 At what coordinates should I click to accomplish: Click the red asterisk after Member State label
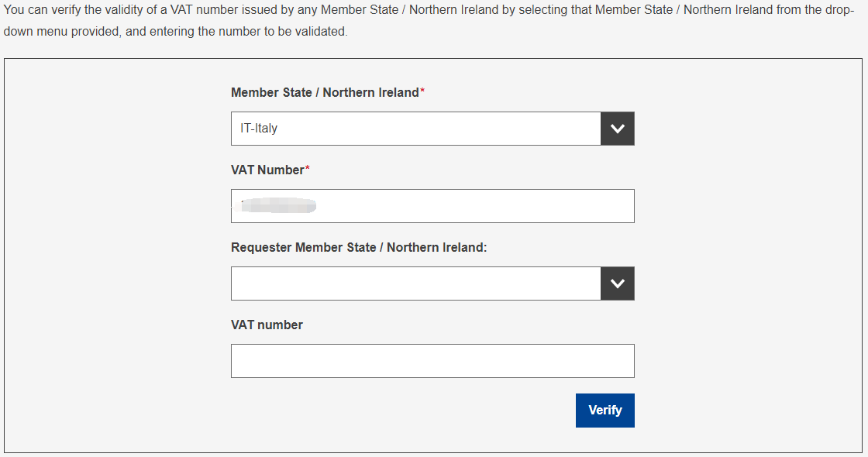click(422, 92)
